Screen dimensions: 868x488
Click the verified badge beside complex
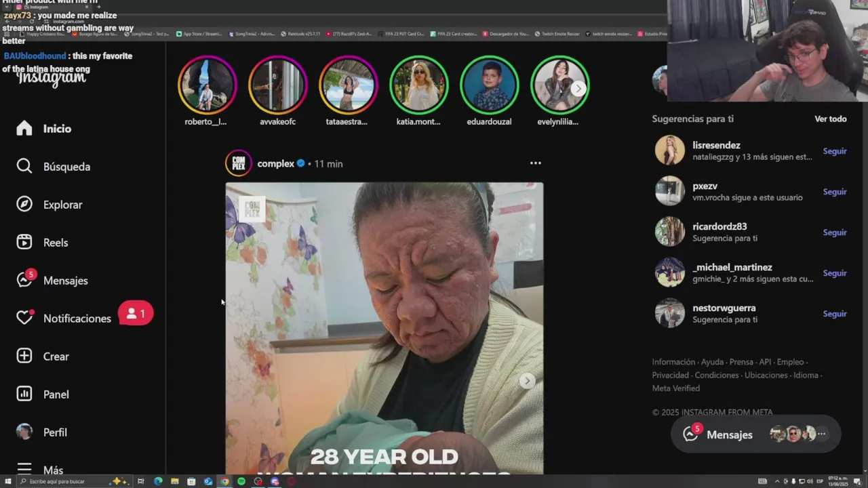[300, 163]
